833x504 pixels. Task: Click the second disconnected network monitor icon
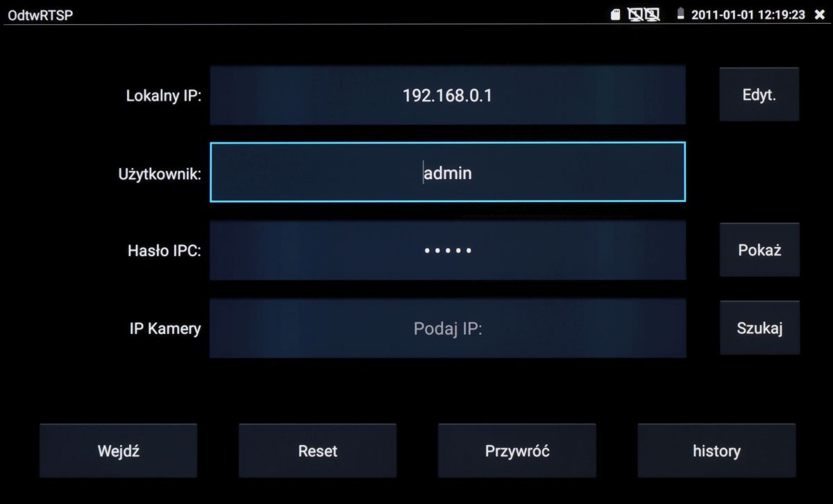tap(652, 15)
